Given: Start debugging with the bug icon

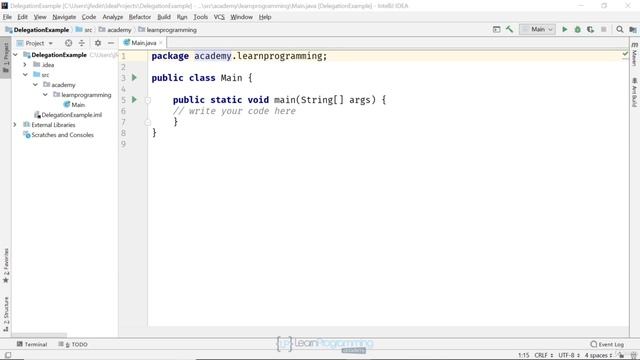Looking at the screenshot, I should click(x=578, y=29).
